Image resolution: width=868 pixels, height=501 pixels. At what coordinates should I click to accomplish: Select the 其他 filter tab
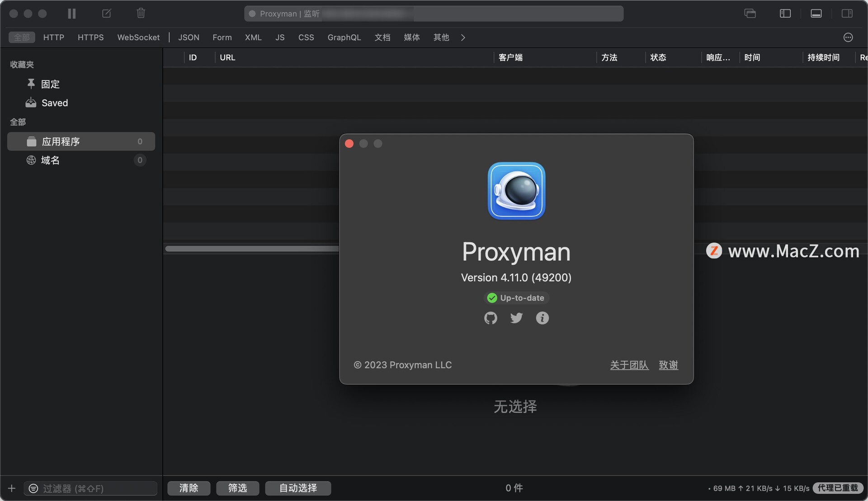(x=441, y=37)
